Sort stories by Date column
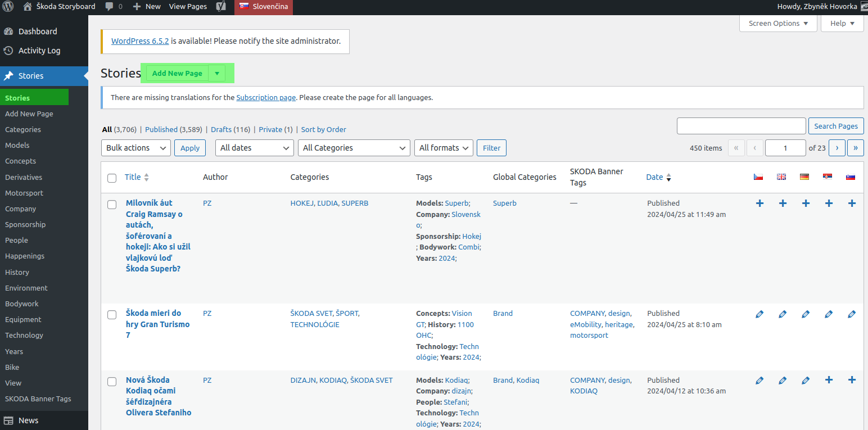Image resolution: width=868 pixels, height=430 pixels. tap(658, 177)
